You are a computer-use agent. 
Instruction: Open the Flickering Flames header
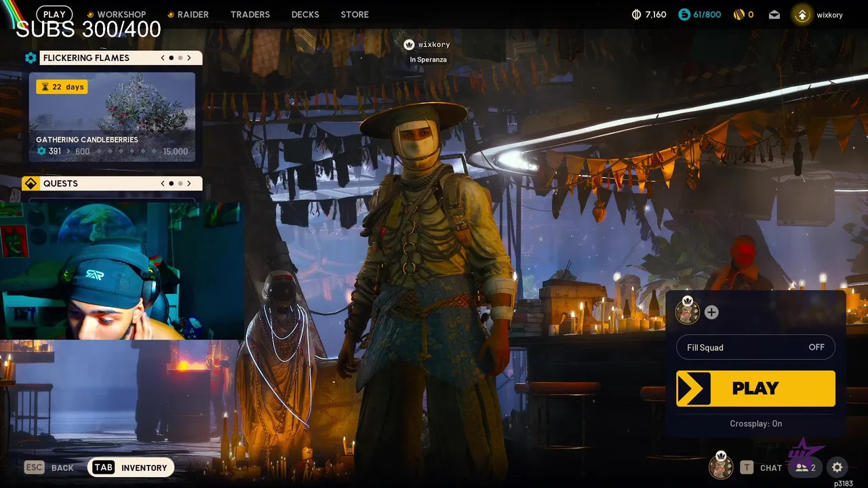[x=121, y=58]
